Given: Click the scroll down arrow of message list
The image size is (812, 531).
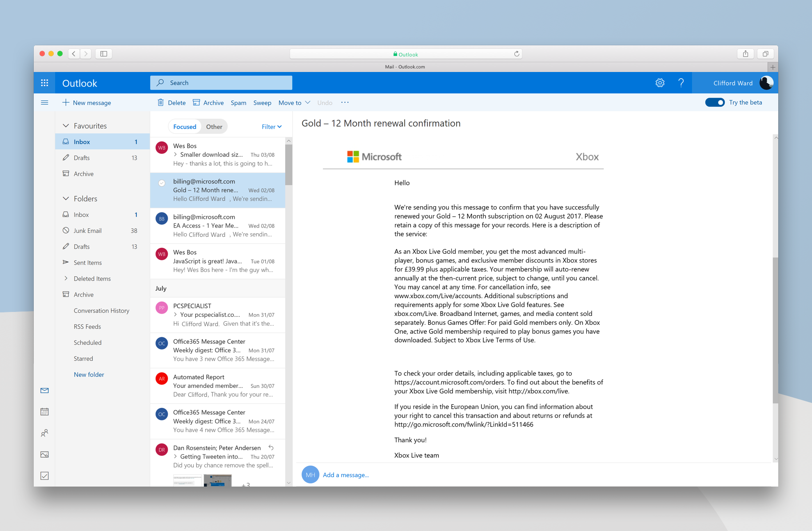Looking at the screenshot, I should pyautogui.click(x=289, y=483).
